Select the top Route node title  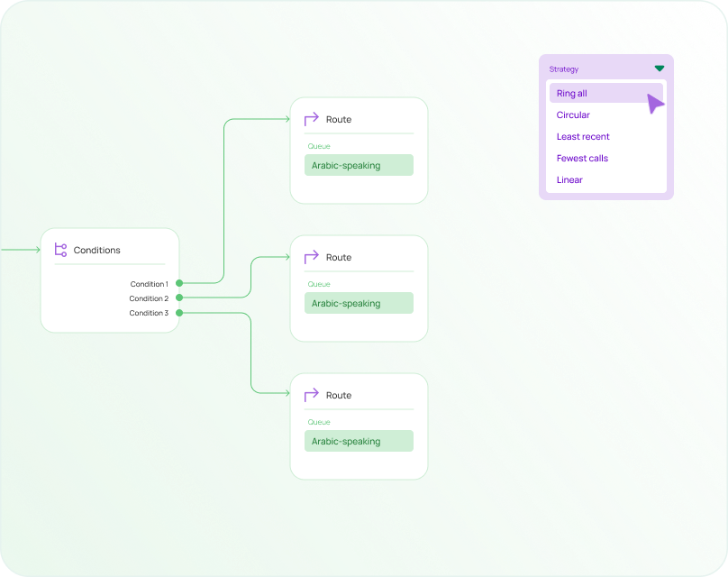tap(339, 120)
